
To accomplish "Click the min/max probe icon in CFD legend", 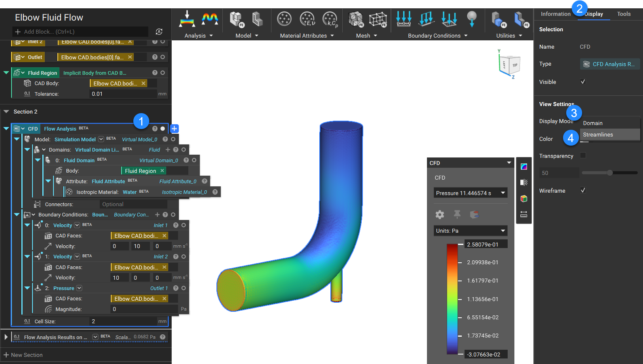I will pos(474,214).
